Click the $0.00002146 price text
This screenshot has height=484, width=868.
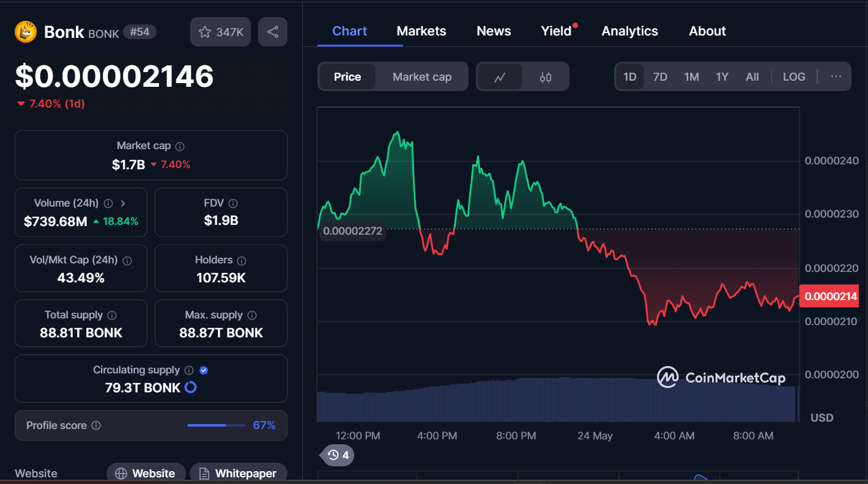pyautogui.click(x=114, y=76)
